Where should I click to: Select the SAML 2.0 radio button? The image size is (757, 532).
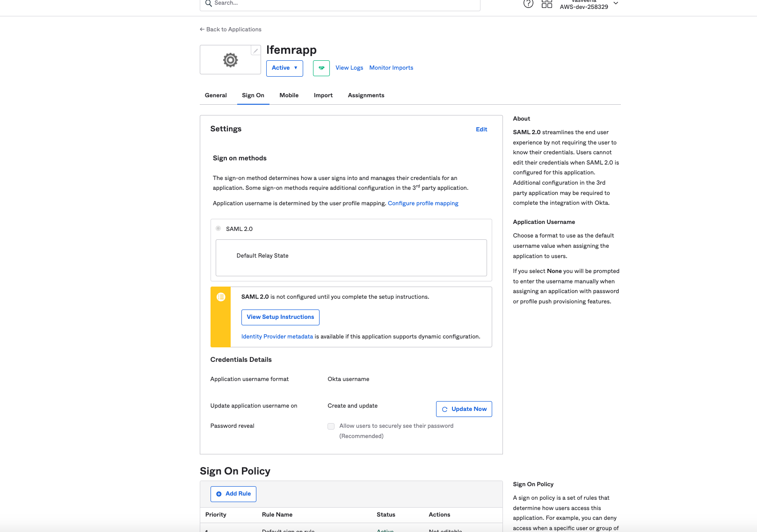coord(218,229)
